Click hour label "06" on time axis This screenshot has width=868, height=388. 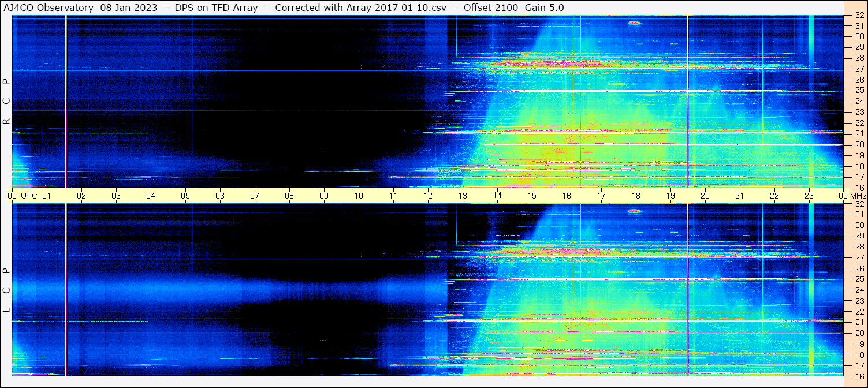[x=220, y=196]
